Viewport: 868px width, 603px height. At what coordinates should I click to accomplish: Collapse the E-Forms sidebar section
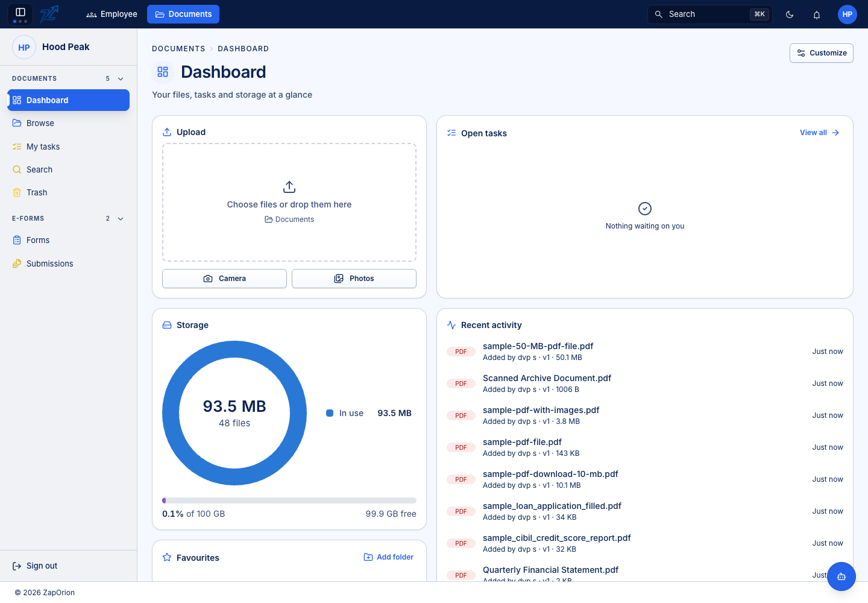[121, 219]
